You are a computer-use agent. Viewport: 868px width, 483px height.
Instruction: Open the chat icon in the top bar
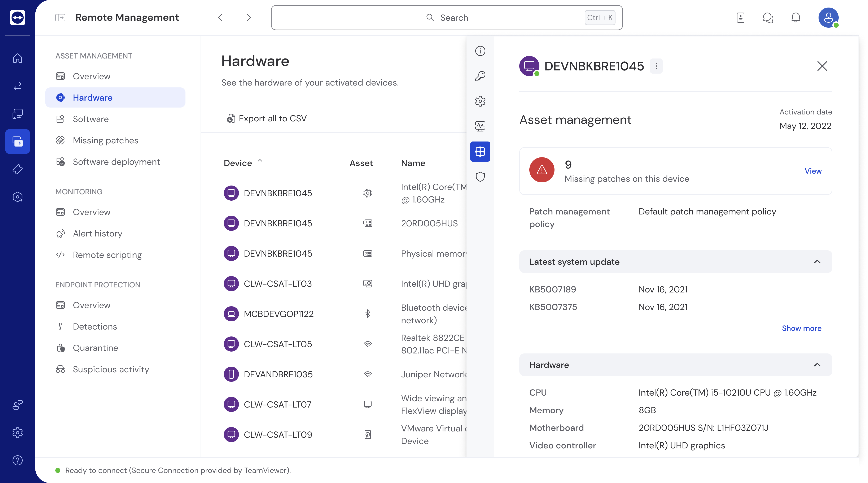pos(768,18)
